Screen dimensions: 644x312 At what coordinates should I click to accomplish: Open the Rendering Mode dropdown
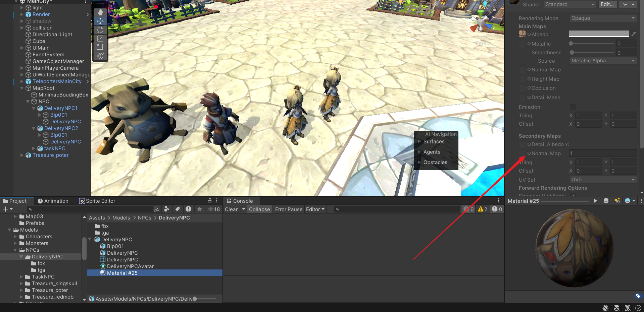[x=603, y=18]
